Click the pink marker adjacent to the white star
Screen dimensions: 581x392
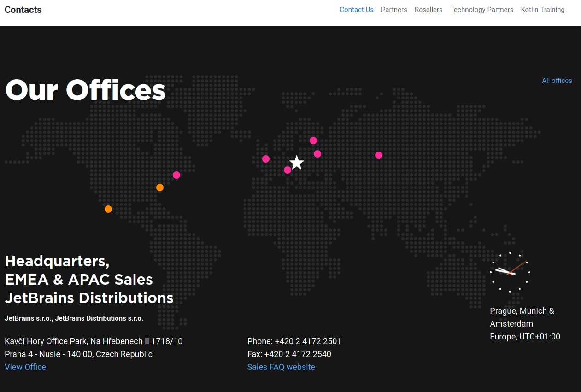[288, 170]
